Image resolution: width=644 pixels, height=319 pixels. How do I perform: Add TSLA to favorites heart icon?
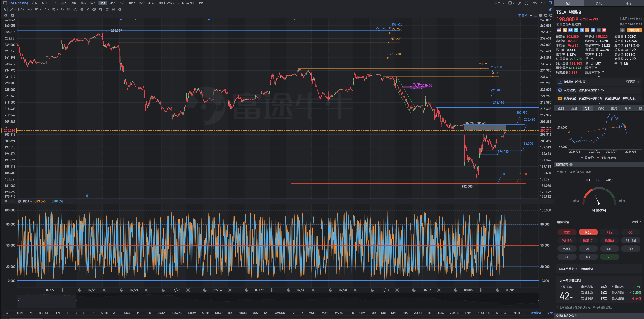604,30
